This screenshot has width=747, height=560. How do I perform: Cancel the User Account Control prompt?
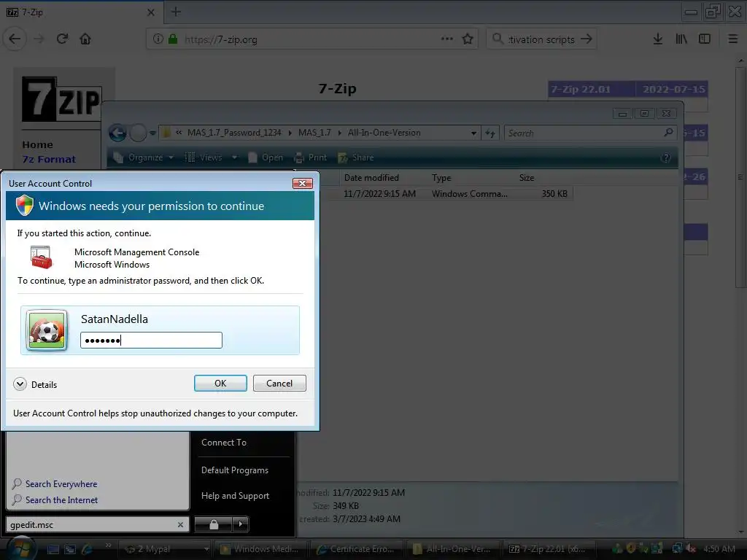pos(279,384)
